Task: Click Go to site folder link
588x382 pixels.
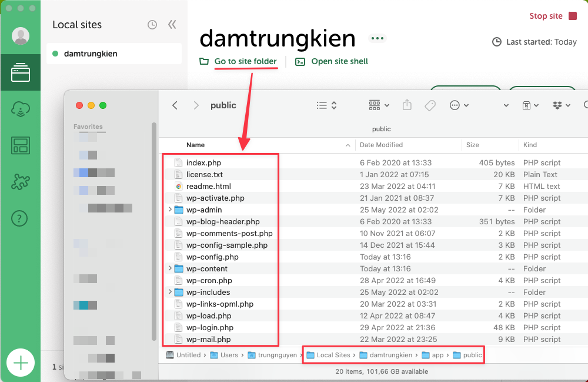Action: point(245,62)
